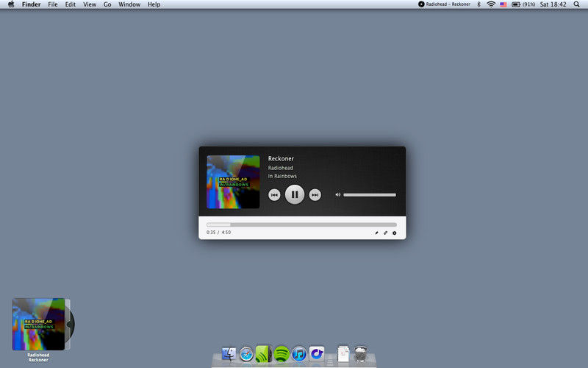Launch Safari from the dock
588x368 pixels.
pos(246,354)
